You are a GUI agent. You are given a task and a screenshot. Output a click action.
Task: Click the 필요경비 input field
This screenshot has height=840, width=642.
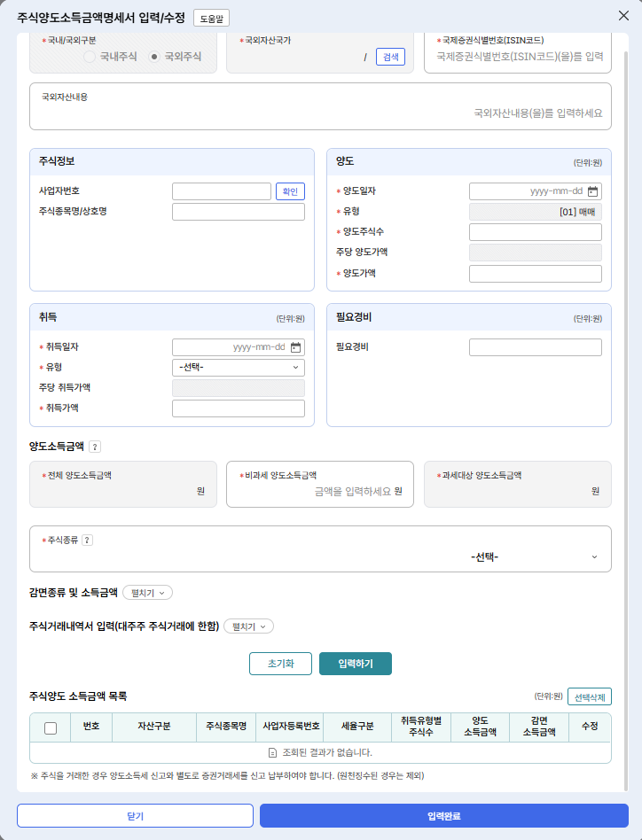click(x=535, y=347)
